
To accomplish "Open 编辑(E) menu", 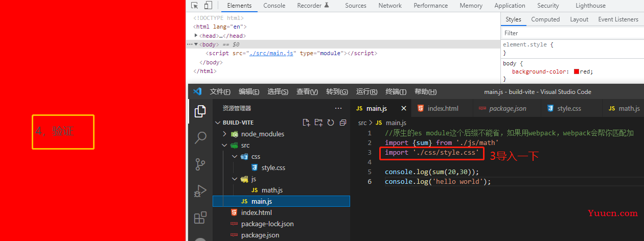I will pos(249,92).
